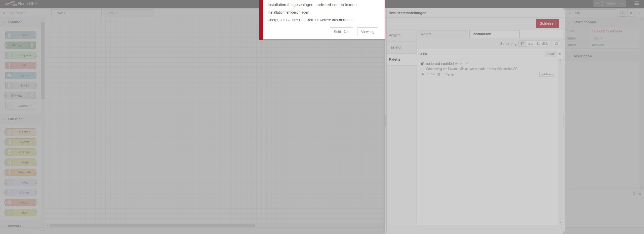Click the info sidebar i icon button
Screen dimensions: 644x234
(622, 13)
